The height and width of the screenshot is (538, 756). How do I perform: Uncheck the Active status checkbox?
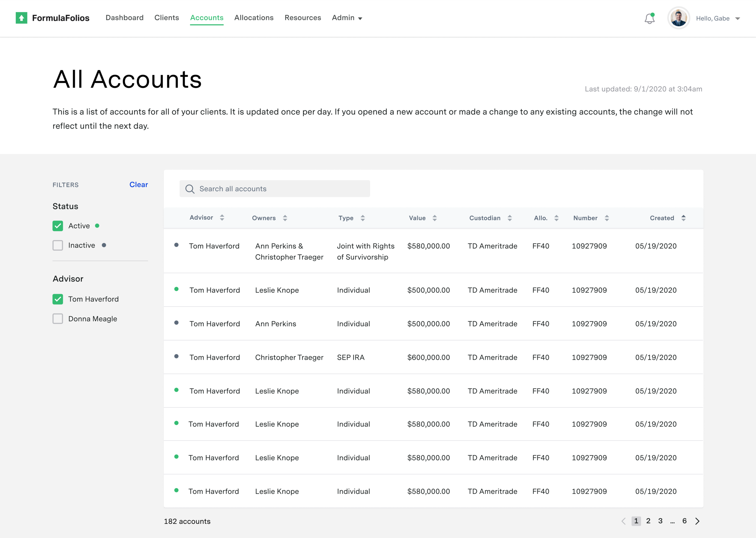57,226
